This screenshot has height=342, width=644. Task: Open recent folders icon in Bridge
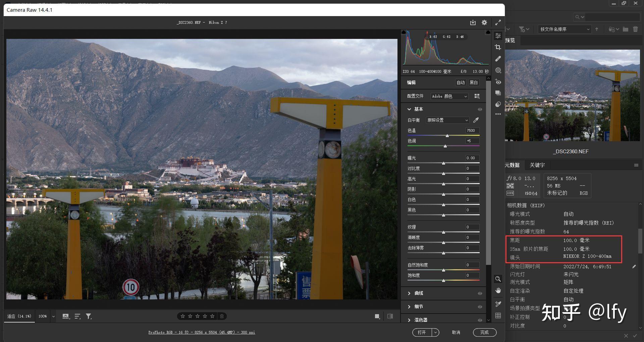pyautogui.click(x=613, y=29)
